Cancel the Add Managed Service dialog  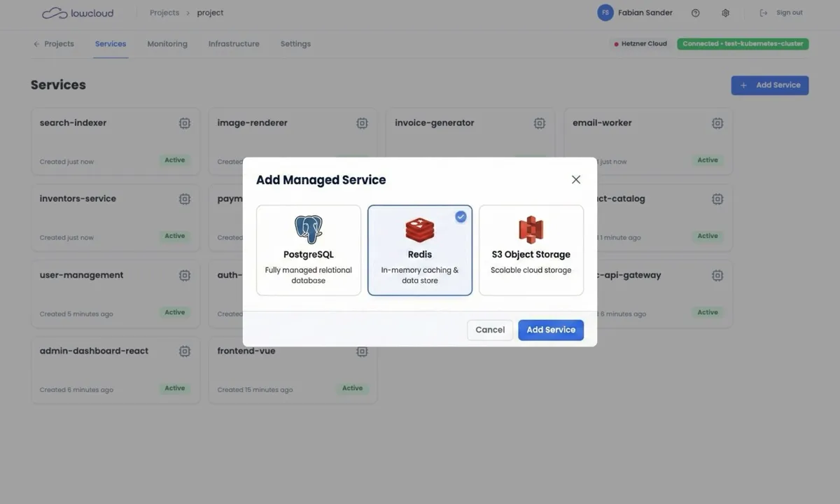coord(490,330)
